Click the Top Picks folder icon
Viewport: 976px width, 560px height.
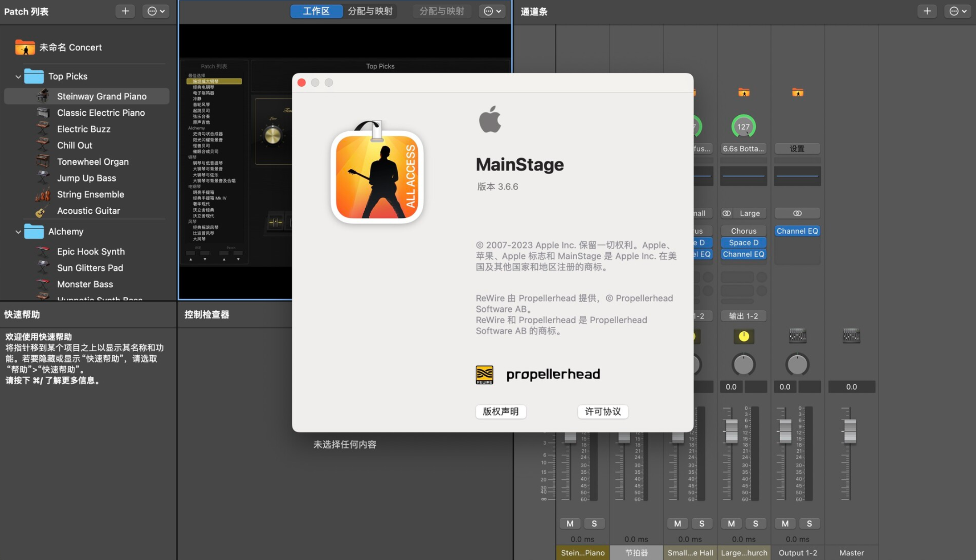pyautogui.click(x=34, y=76)
